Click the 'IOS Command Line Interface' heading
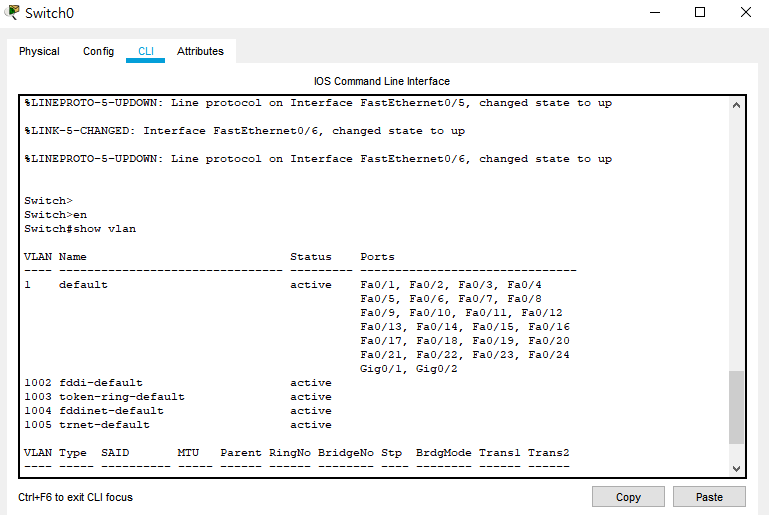 [x=382, y=81]
